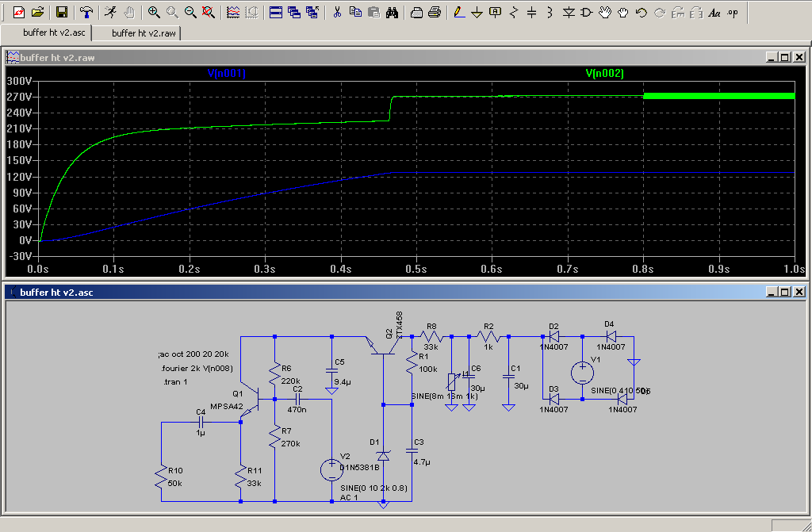
Task: Open the Control Panel hammer icon
Action: click(x=86, y=13)
